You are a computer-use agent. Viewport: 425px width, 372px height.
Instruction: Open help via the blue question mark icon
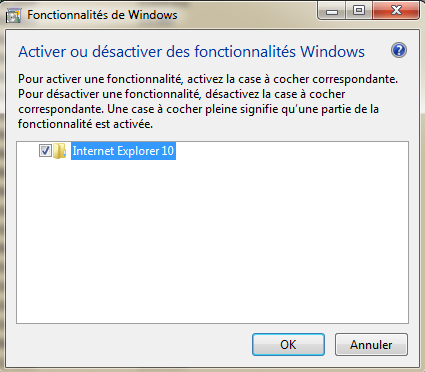coord(399,51)
